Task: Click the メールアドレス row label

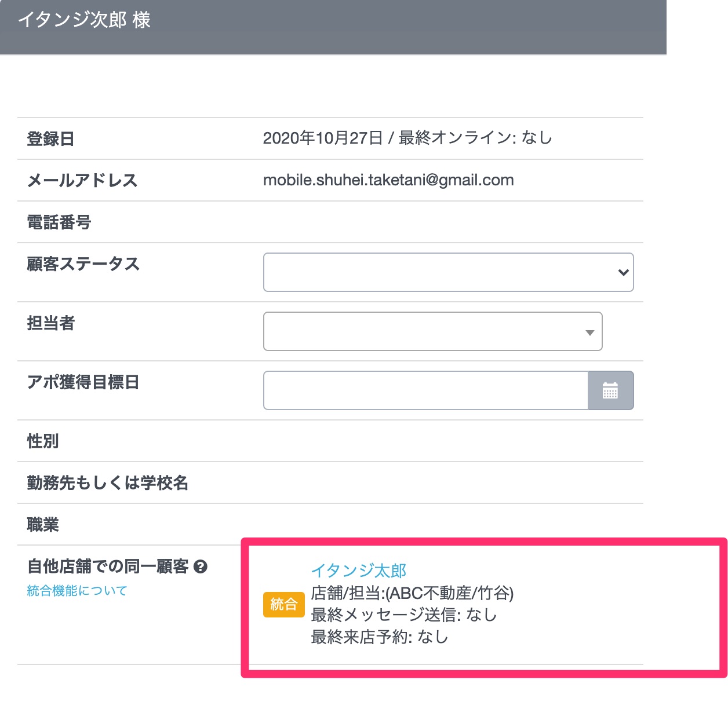Action: [82, 181]
